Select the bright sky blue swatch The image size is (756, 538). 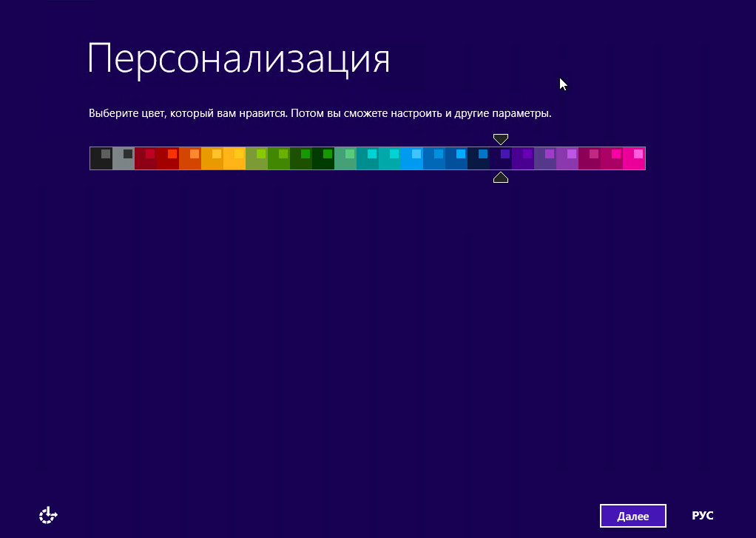point(411,158)
